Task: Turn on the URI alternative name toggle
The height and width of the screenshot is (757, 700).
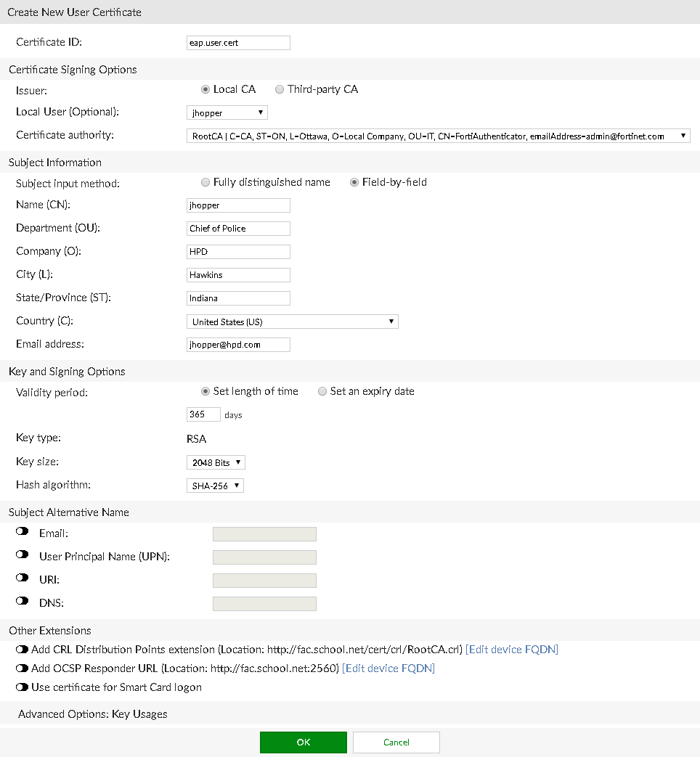Action: (x=23, y=577)
